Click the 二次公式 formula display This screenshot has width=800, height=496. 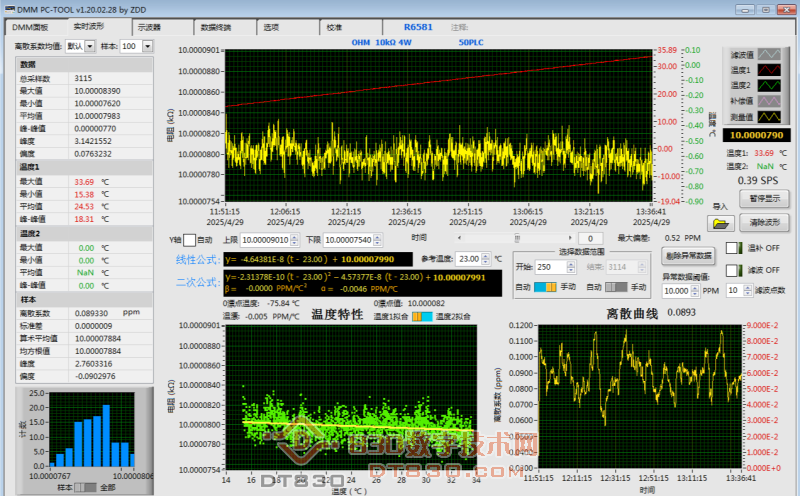[362, 283]
